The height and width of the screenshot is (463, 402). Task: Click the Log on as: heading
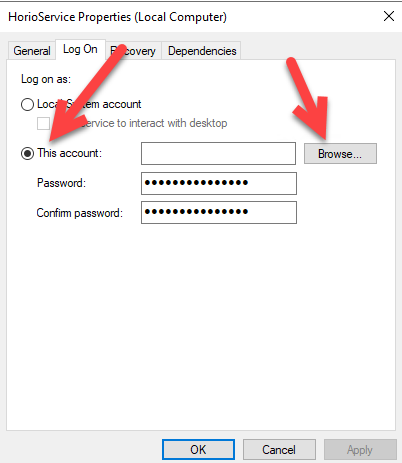(x=46, y=79)
